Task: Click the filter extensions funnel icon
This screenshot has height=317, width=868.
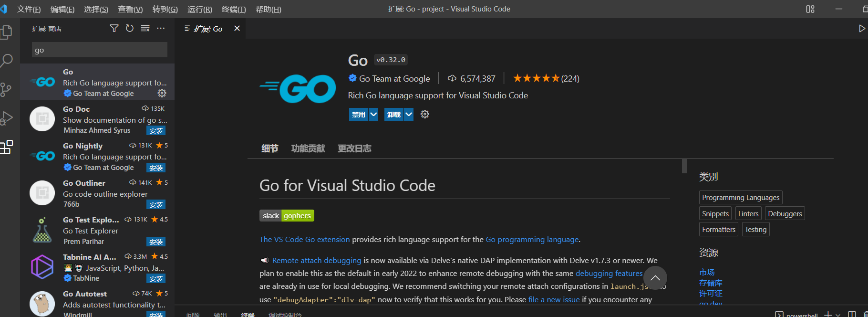Action: tap(114, 29)
